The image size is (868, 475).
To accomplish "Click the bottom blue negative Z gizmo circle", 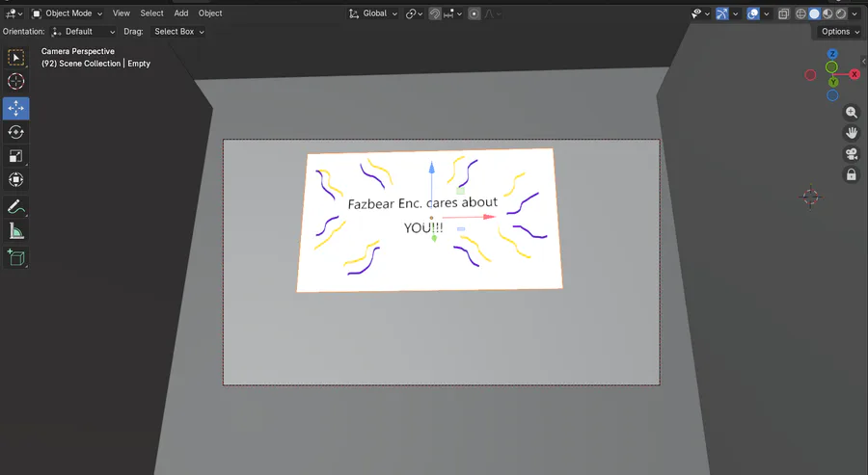I will (832, 95).
